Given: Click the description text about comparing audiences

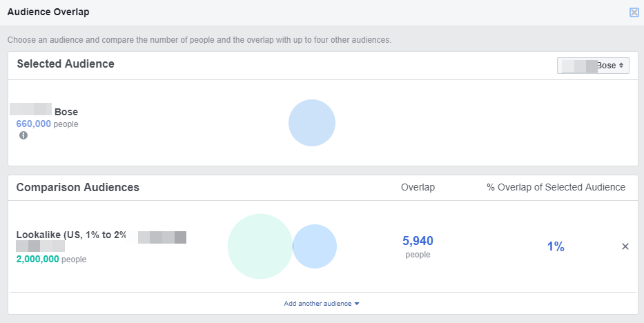Looking at the screenshot, I should [x=199, y=40].
